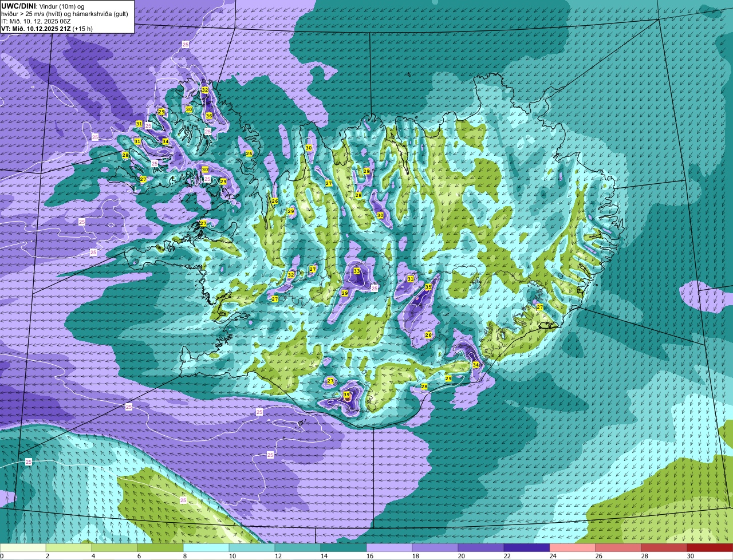The image size is (733, 560).
Task: Click the 30 tick label on color scale
Action: [691, 556]
